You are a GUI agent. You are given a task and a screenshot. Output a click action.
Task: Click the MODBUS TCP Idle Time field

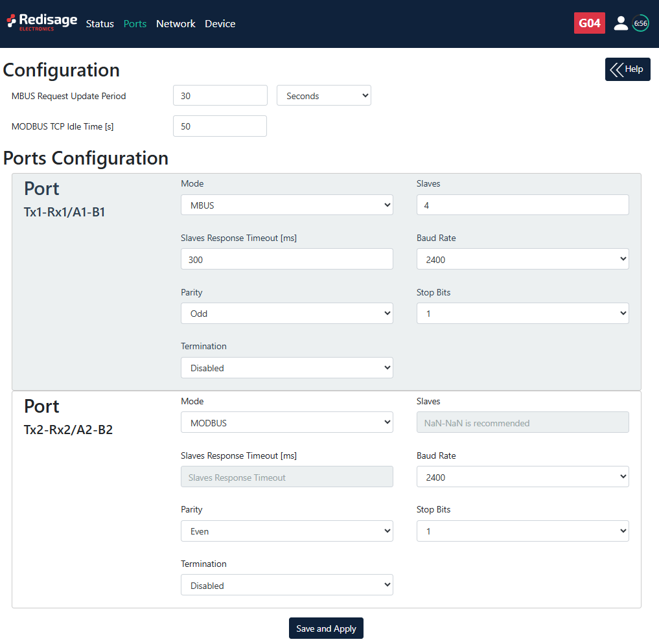220,126
